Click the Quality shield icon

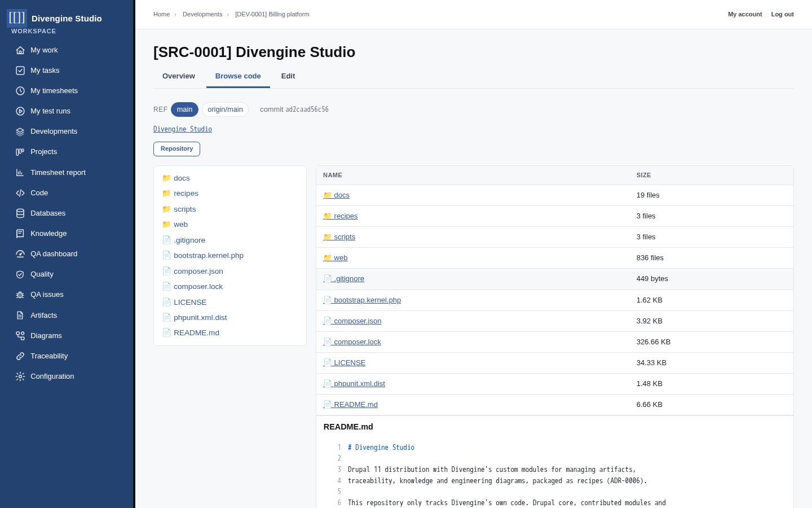tap(20, 274)
